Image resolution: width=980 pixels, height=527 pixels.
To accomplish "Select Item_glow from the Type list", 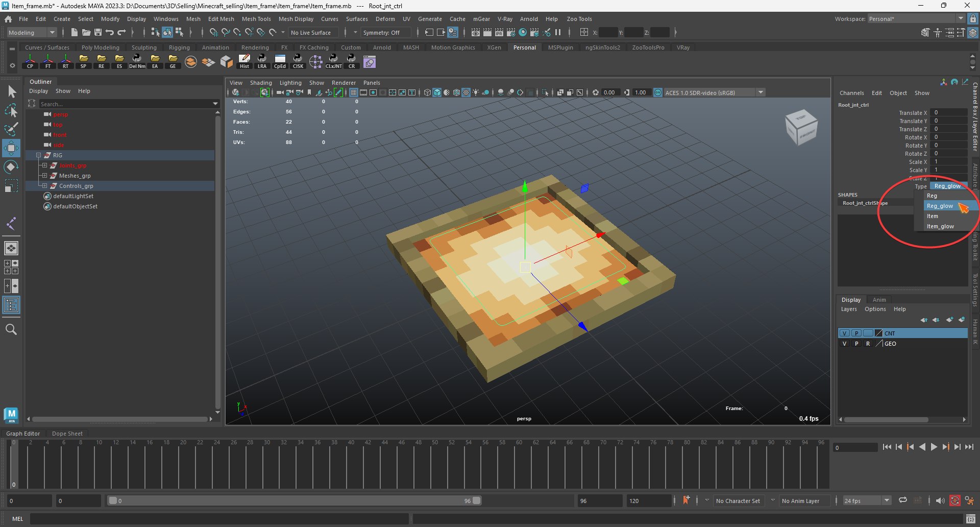I will coord(940,226).
